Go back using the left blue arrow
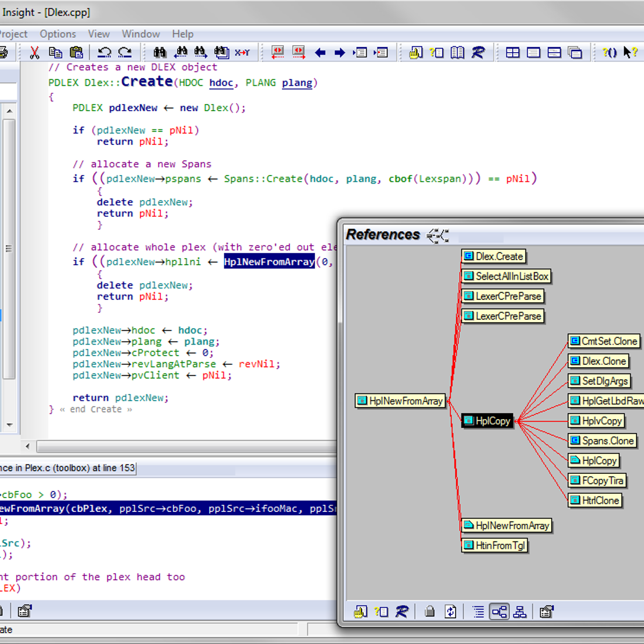644x644 pixels. [x=320, y=53]
